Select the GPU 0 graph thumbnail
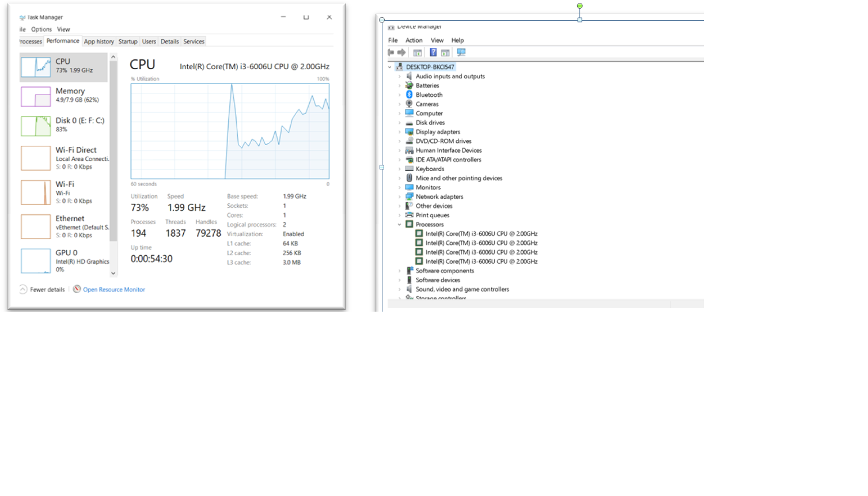Screen dimensions: 868x496 point(36,261)
